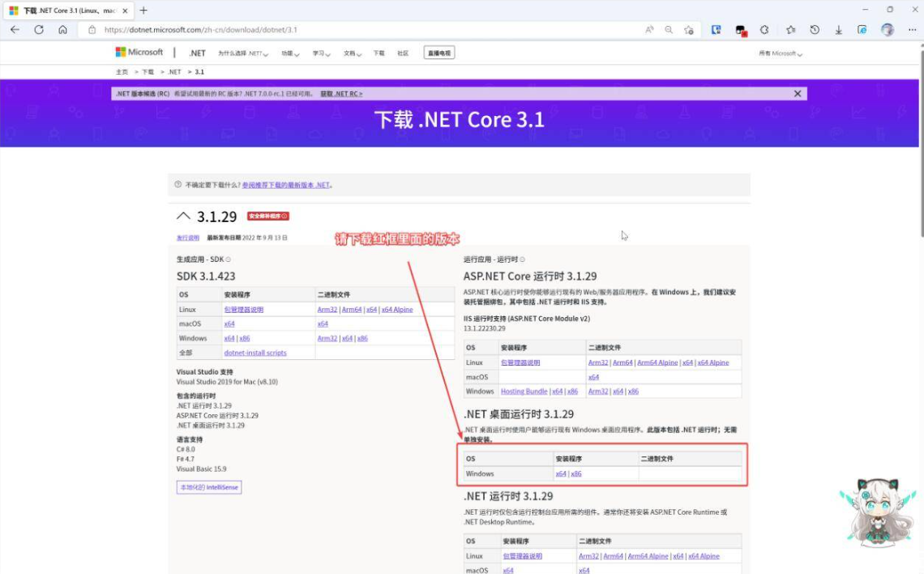Viewport: 924px width, 574px height.
Task: Click the 本地化的 IntelliSense button
Action: click(x=208, y=487)
